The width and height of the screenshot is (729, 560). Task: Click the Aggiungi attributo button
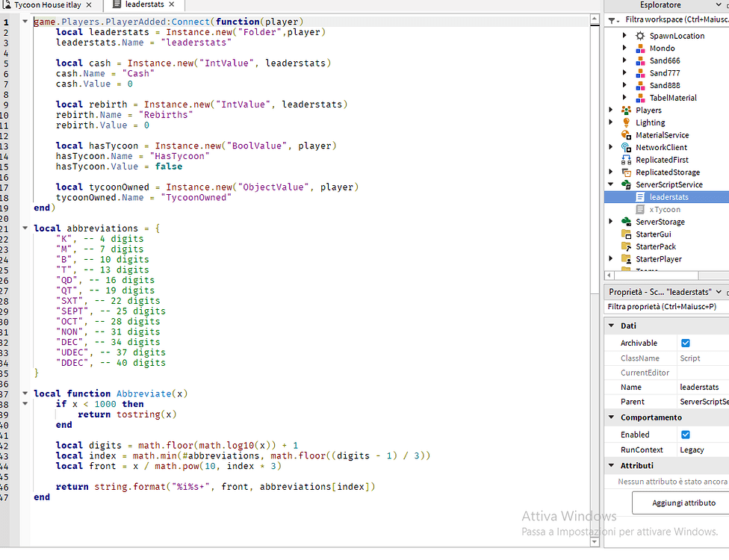683,503
